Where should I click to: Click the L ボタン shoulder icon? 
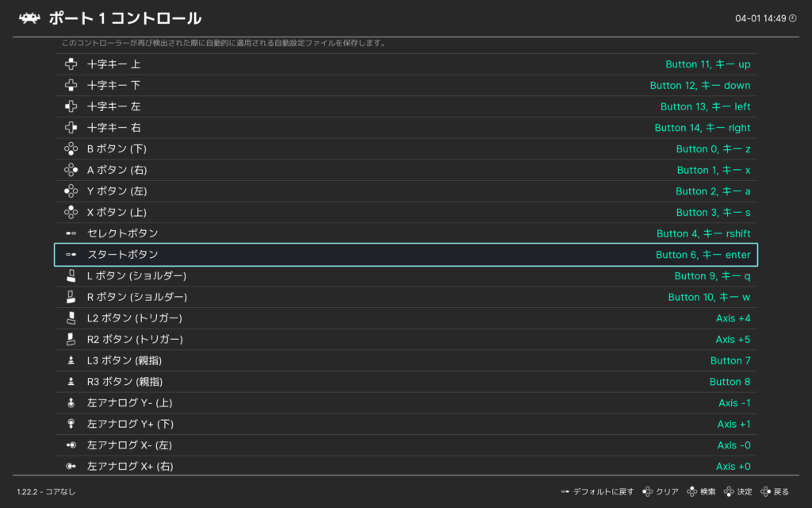[x=71, y=275]
